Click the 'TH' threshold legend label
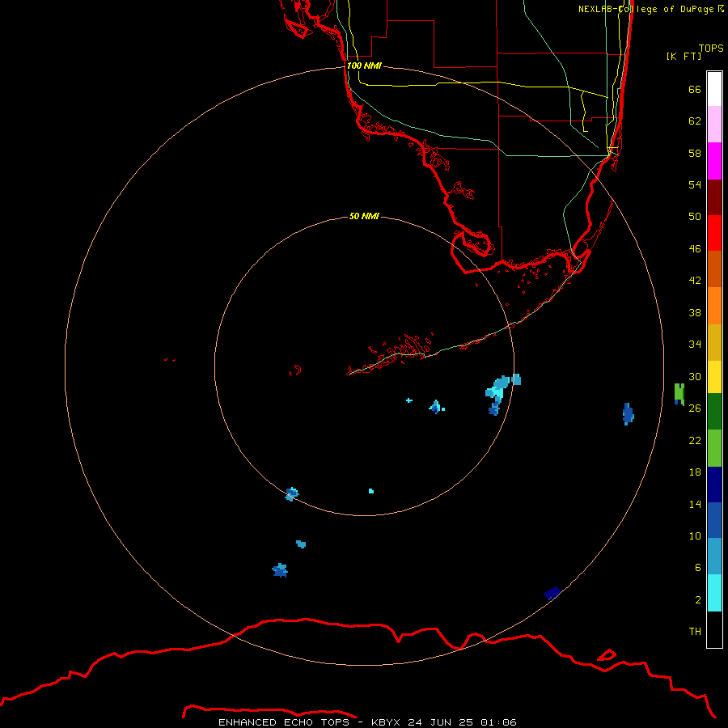Screen dimensions: 728x728 (x=695, y=632)
